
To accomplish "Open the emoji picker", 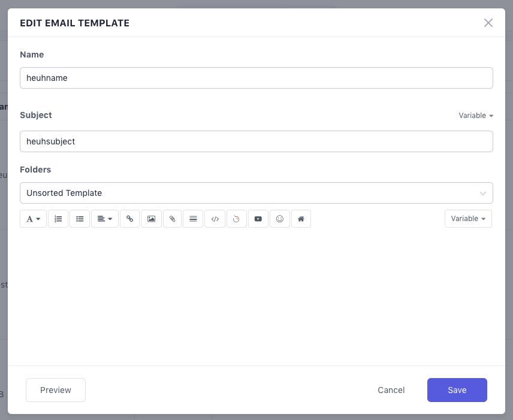I will coord(279,219).
